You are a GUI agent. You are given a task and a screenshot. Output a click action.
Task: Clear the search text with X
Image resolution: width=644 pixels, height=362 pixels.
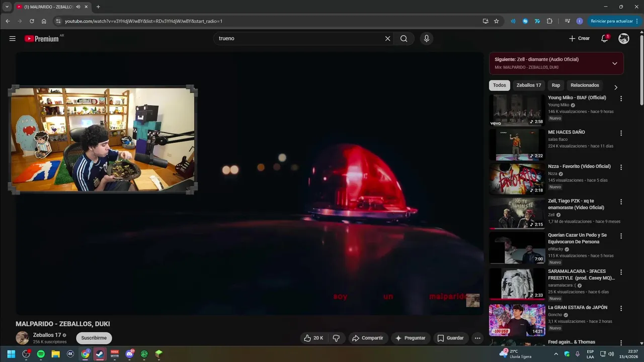pos(387,38)
